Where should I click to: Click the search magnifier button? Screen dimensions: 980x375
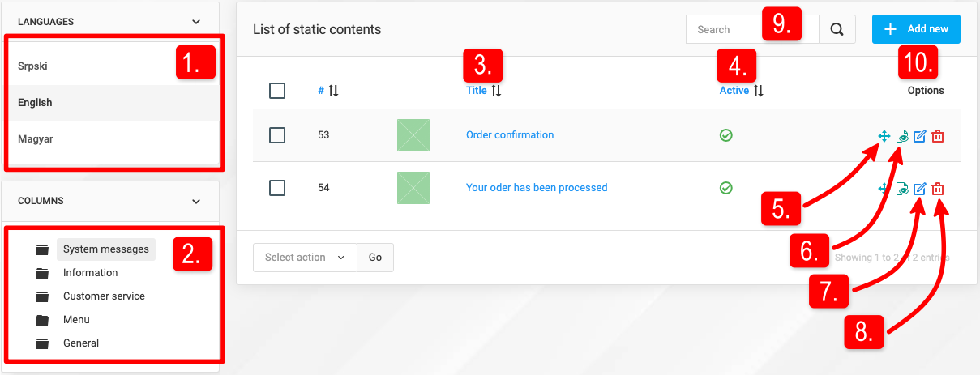pyautogui.click(x=837, y=29)
